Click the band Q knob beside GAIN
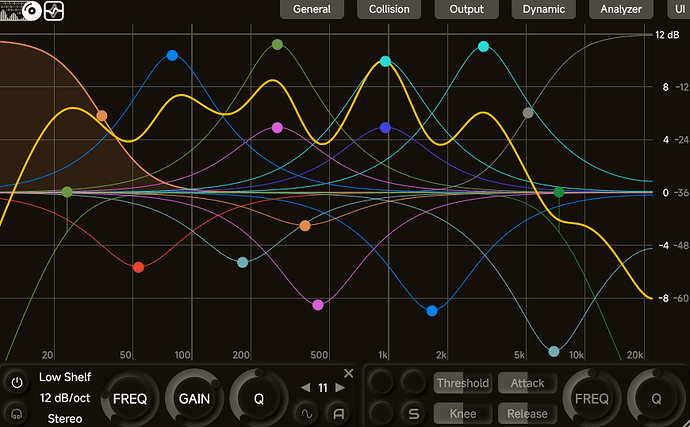 pyautogui.click(x=259, y=398)
